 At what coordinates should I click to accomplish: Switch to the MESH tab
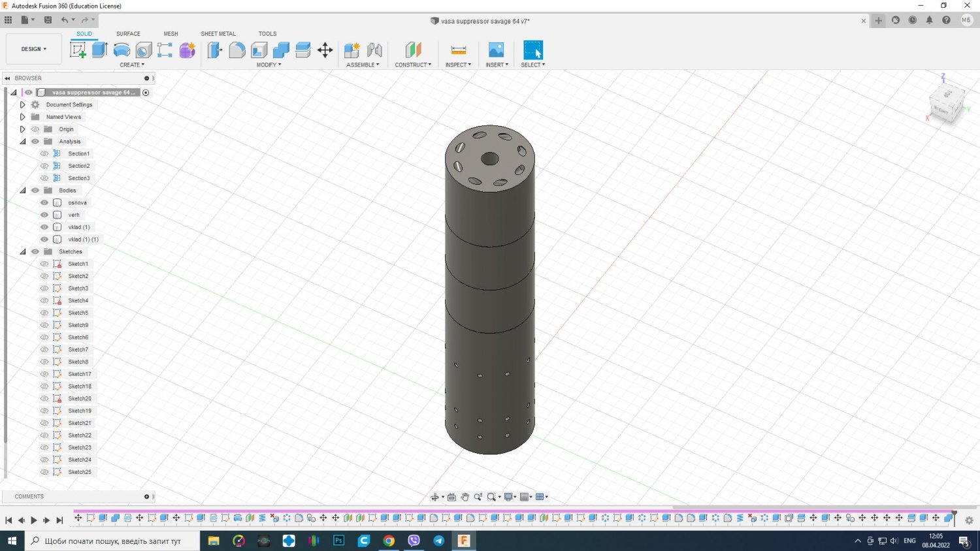pyautogui.click(x=171, y=33)
